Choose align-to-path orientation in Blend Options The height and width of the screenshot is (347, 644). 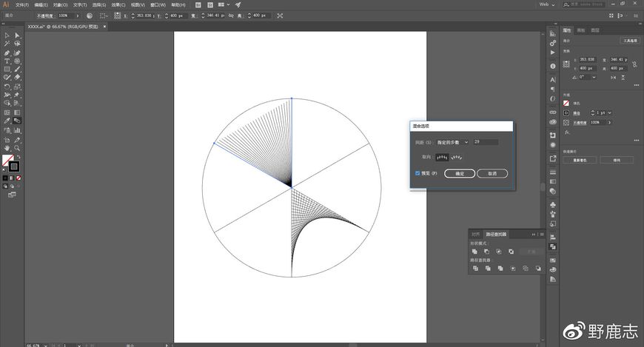click(456, 157)
